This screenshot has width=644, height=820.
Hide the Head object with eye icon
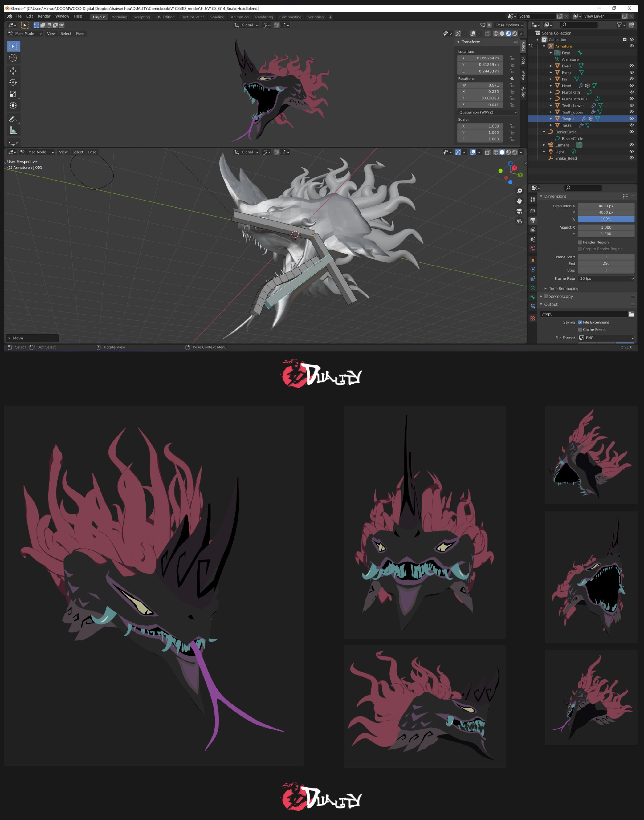click(631, 86)
